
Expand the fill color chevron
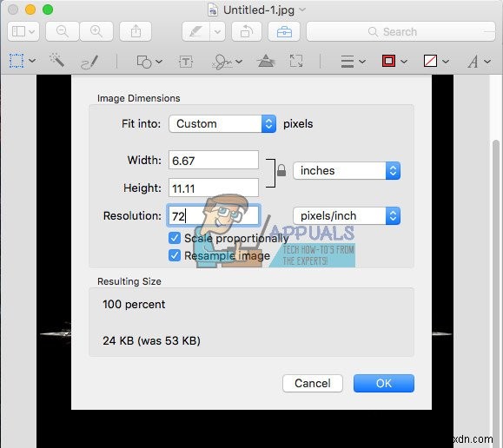[x=446, y=61]
